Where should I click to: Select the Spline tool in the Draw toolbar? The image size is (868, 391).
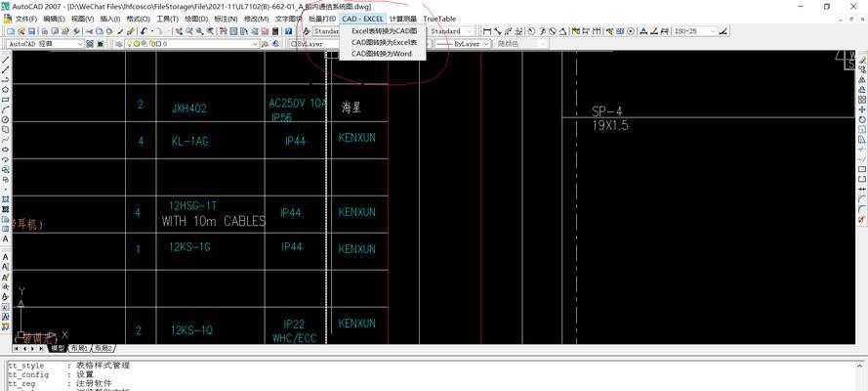[x=6, y=139]
